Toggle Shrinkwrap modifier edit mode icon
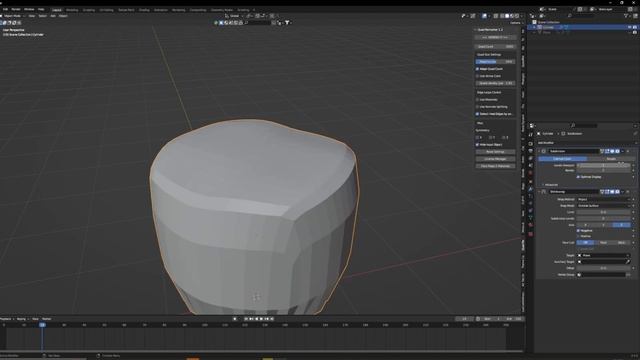The width and height of the screenshot is (640, 360). click(x=607, y=191)
